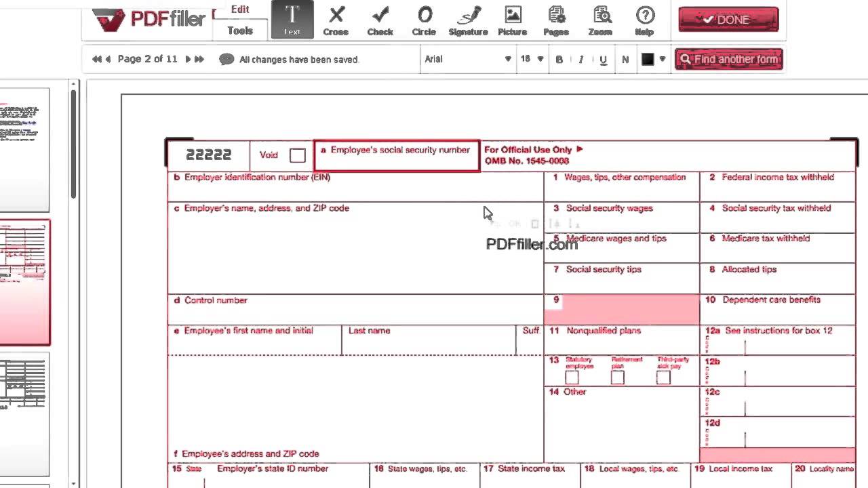Image resolution: width=868 pixels, height=488 pixels.
Task: Toggle underline formatting
Action: point(603,60)
